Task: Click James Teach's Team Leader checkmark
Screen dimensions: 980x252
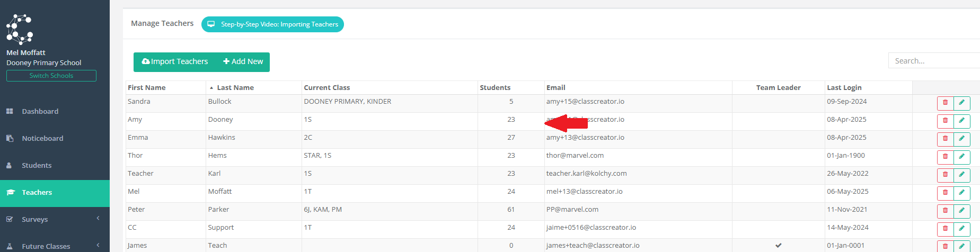Action: point(778,245)
